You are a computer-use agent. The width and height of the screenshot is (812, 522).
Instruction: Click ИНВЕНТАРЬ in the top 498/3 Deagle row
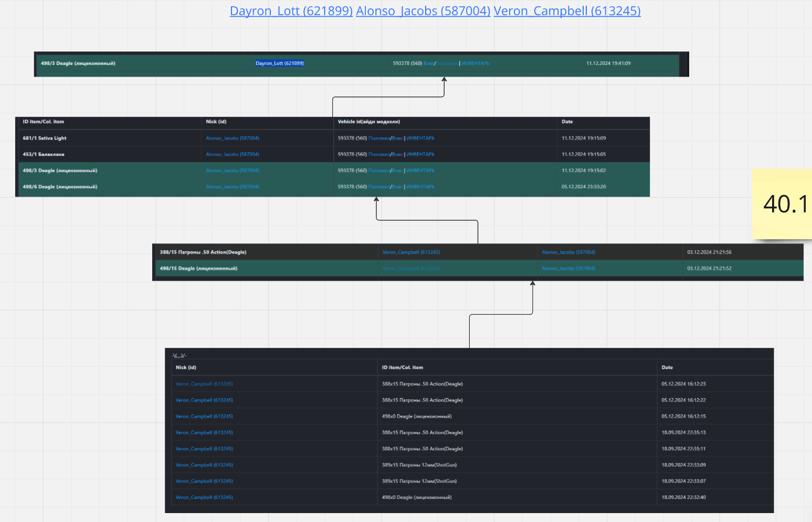(476, 63)
